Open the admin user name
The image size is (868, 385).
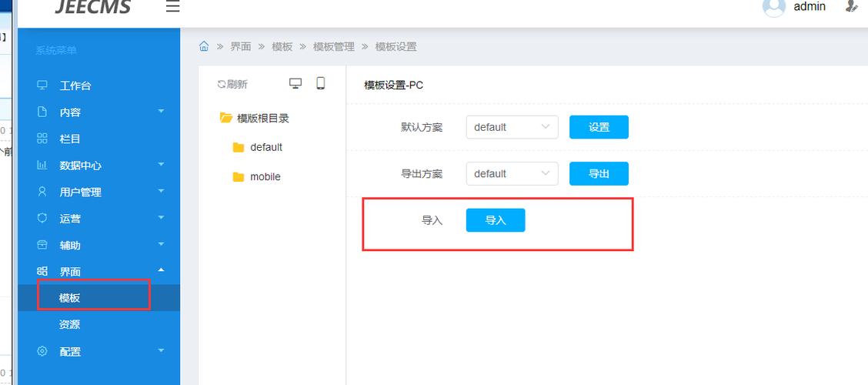[810, 7]
